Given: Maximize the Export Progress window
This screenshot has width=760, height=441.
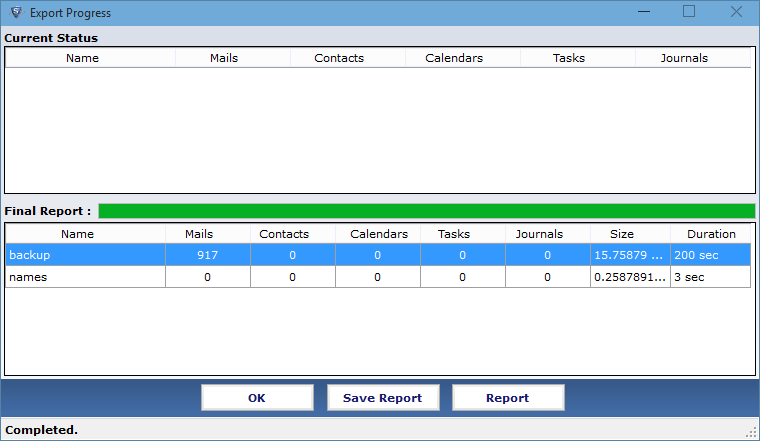Looking at the screenshot, I should pos(689,12).
